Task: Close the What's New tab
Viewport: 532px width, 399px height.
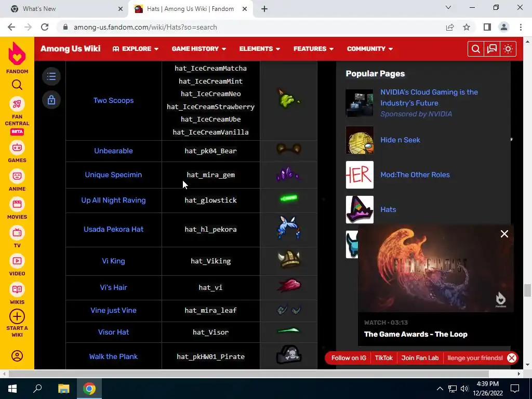Action: (121, 9)
